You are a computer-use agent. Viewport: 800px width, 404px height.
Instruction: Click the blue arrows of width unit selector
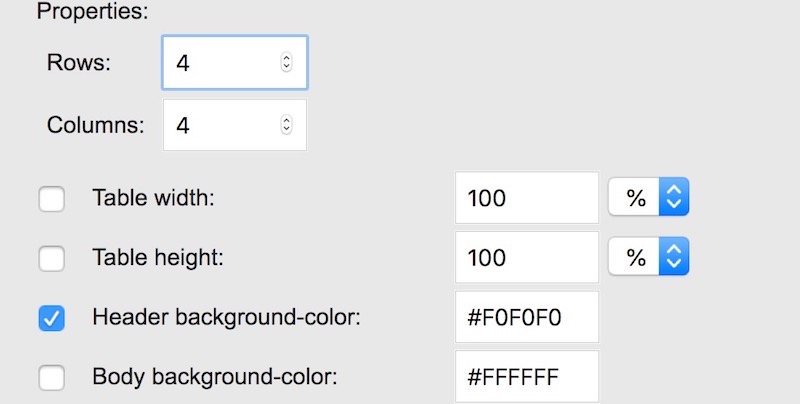click(x=674, y=197)
